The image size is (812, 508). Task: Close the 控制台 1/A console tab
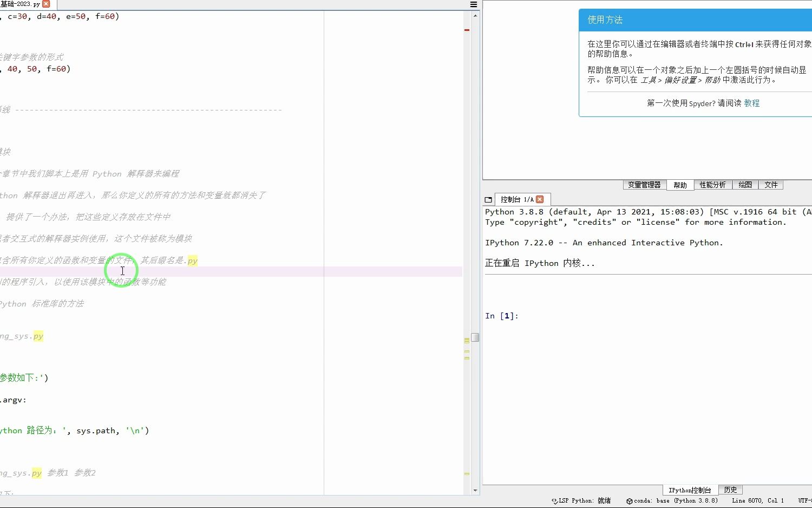pos(540,199)
